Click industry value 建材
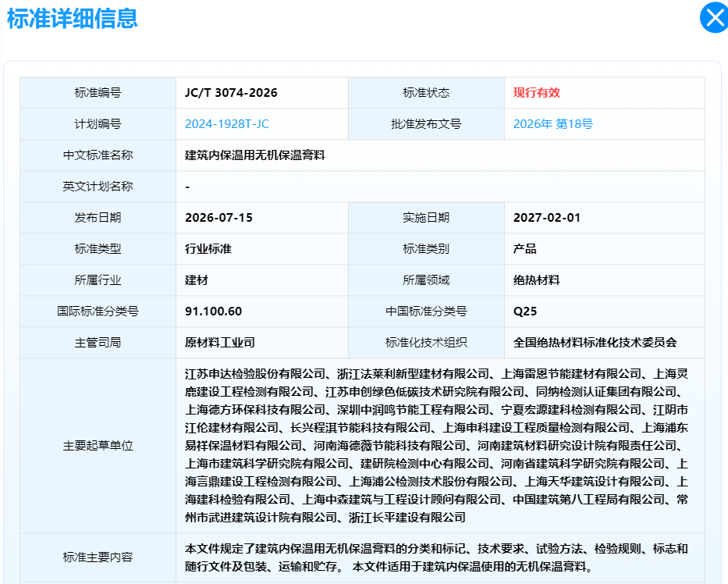The height and width of the screenshot is (584, 728). (197, 280)
